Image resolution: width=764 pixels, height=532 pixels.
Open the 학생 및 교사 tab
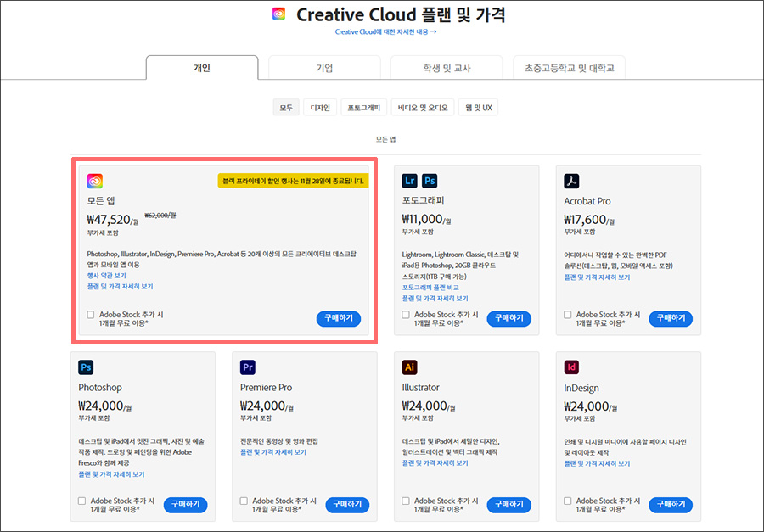[447, 68]
